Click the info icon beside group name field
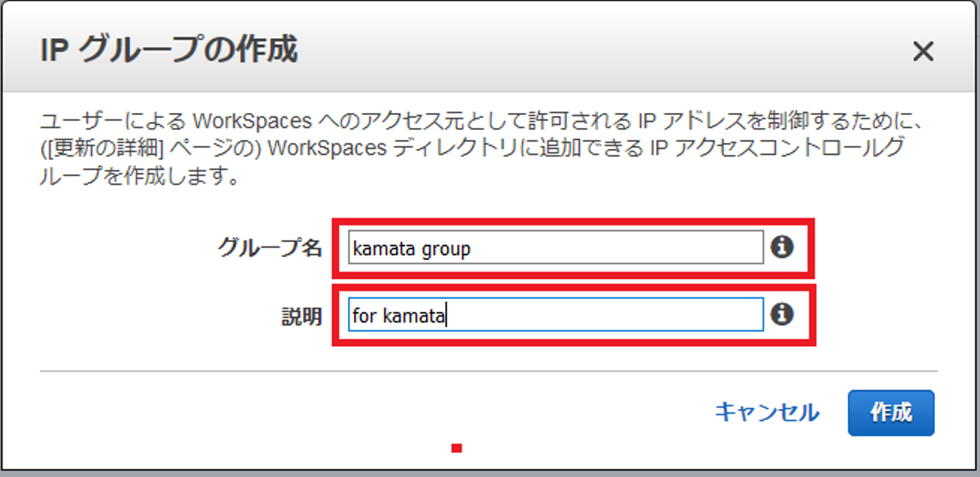 [782, 248]
